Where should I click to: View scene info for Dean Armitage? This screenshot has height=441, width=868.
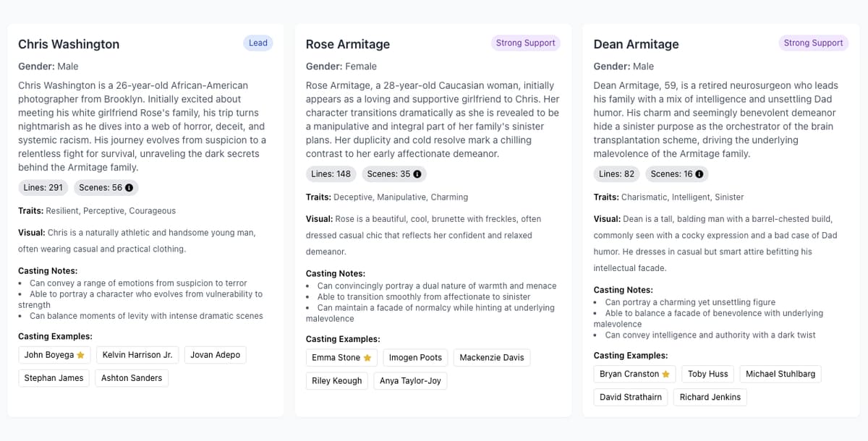point(700,174)
